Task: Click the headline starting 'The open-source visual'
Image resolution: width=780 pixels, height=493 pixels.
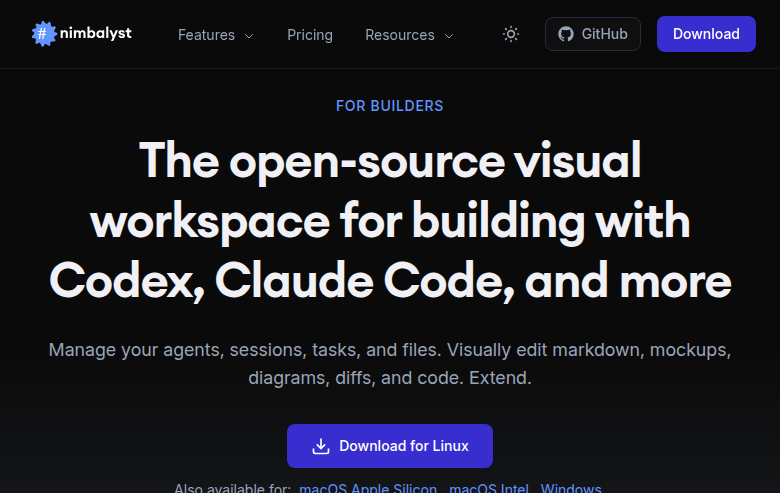Action: 390,220
